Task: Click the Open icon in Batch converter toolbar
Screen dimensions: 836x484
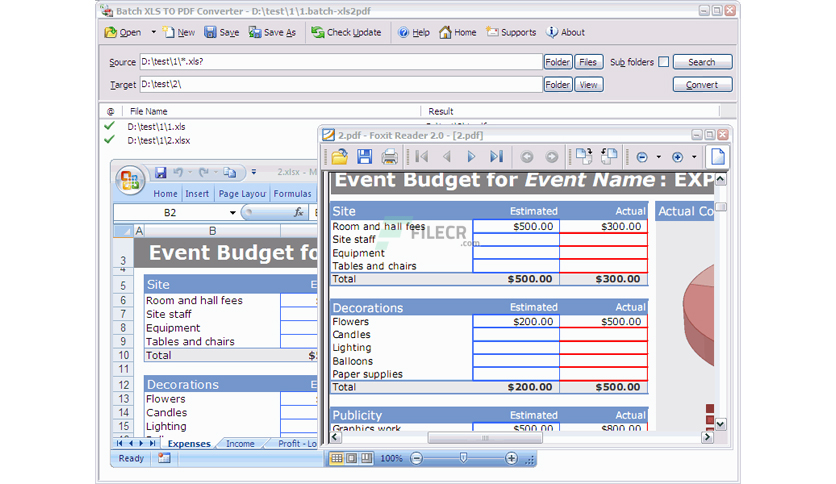Action: click(111, 33)
